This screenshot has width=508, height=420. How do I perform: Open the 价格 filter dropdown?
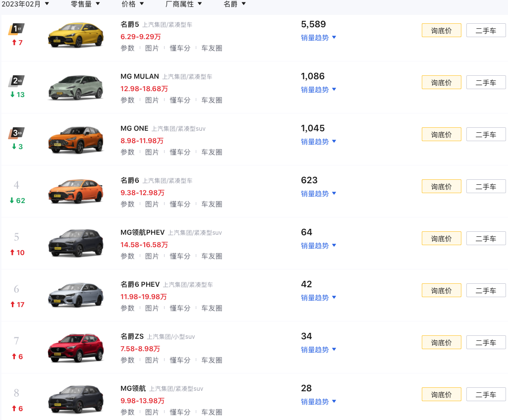click(133, 4)
